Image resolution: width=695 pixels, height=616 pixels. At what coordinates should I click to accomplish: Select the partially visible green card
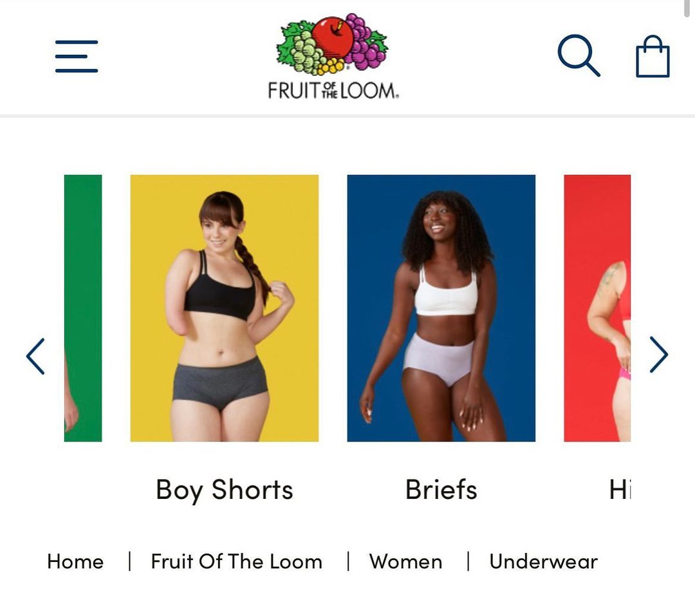click(x=83, y=308)
